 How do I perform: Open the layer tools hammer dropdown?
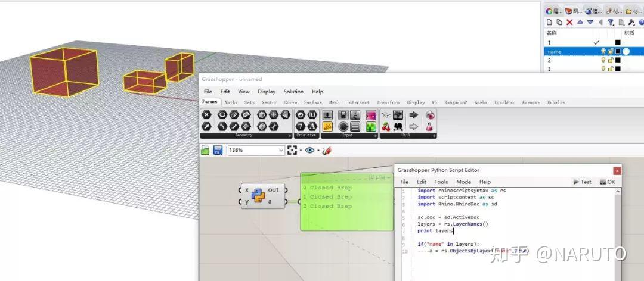[631, 22]
